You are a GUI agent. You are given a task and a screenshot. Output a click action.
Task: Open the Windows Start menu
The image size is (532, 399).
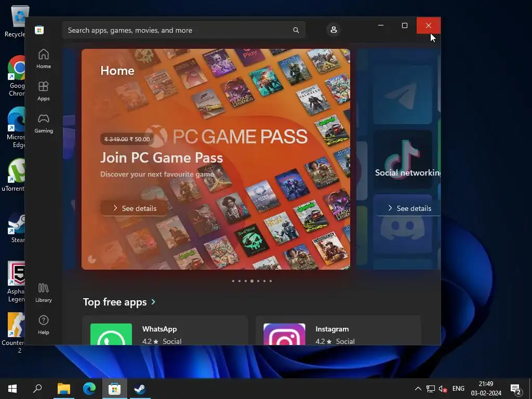pyautogui.click(x=12, y=389)
